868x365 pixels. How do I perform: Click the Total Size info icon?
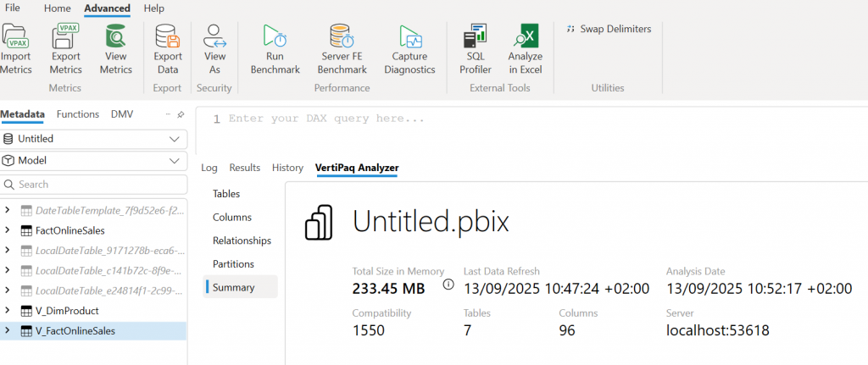pos(448,285)
